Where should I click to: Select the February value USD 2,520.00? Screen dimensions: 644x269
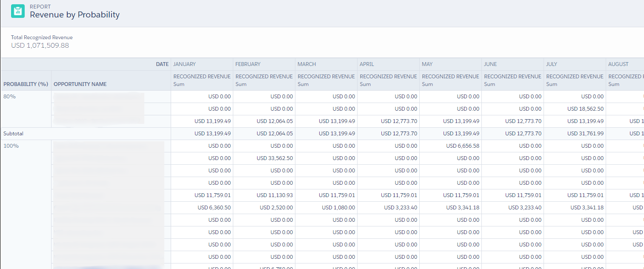pyautogui.click(x=276, y=208)
